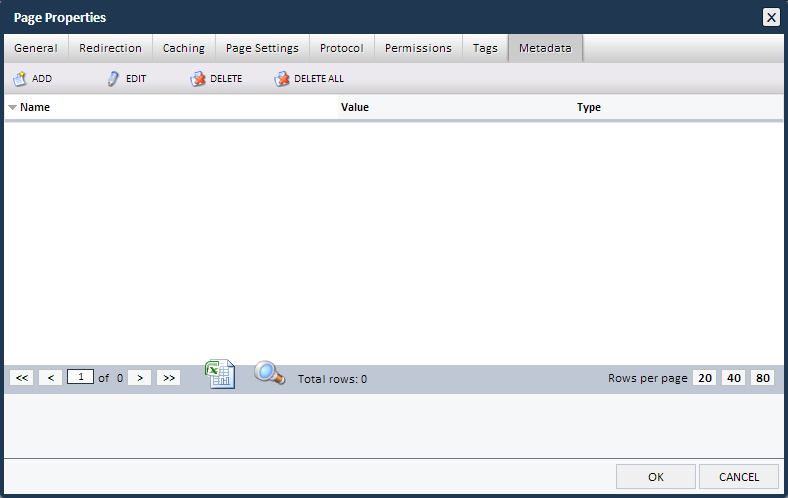
Task: Click the Edit pencil icon
Action: coord(113,78)
